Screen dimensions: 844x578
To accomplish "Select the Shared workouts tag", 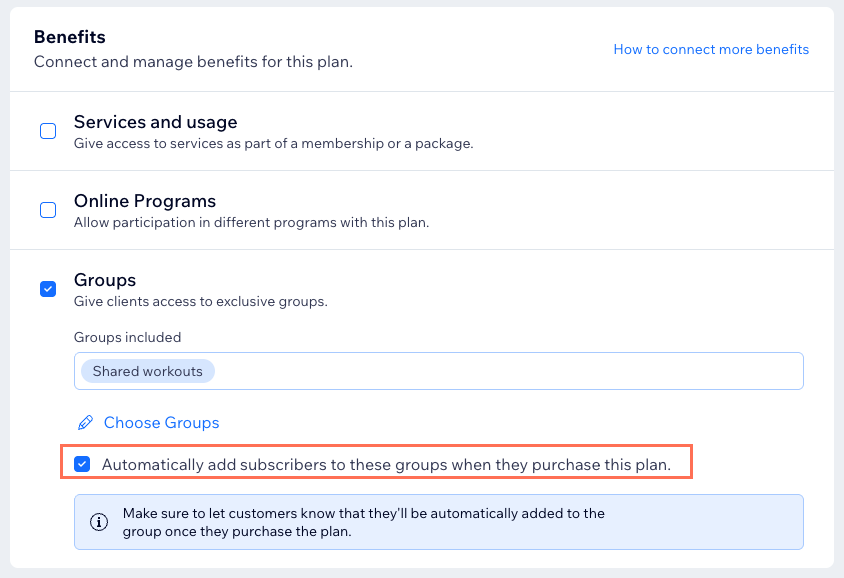I will click(147, 371).
